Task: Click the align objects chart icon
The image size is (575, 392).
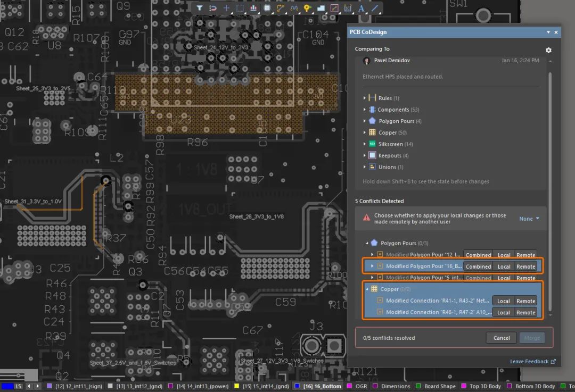Action: (253, 8)
